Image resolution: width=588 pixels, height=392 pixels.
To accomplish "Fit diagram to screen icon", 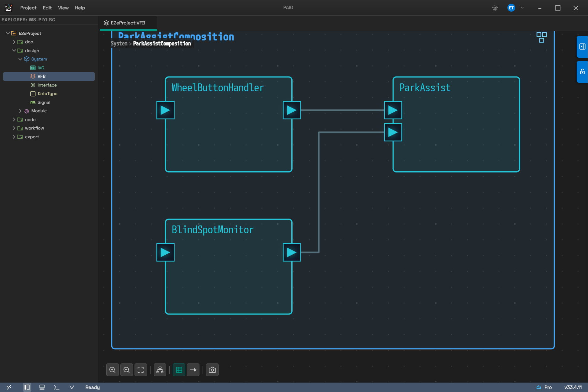I will (141, 370).
